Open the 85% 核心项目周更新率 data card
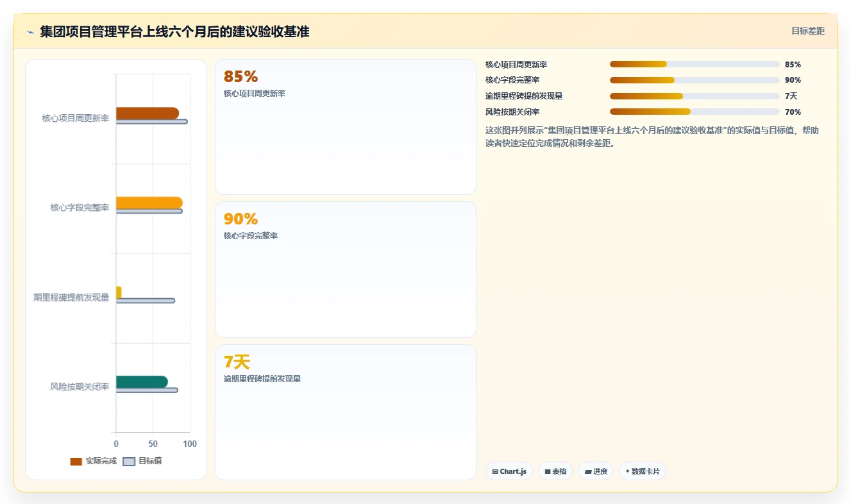 pyautogui.click(x=346, y=127)
